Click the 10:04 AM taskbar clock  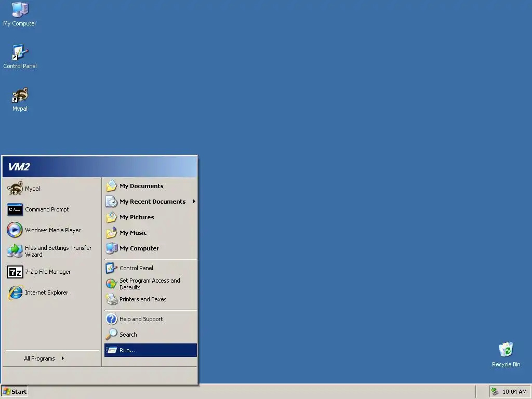point(514,392)
